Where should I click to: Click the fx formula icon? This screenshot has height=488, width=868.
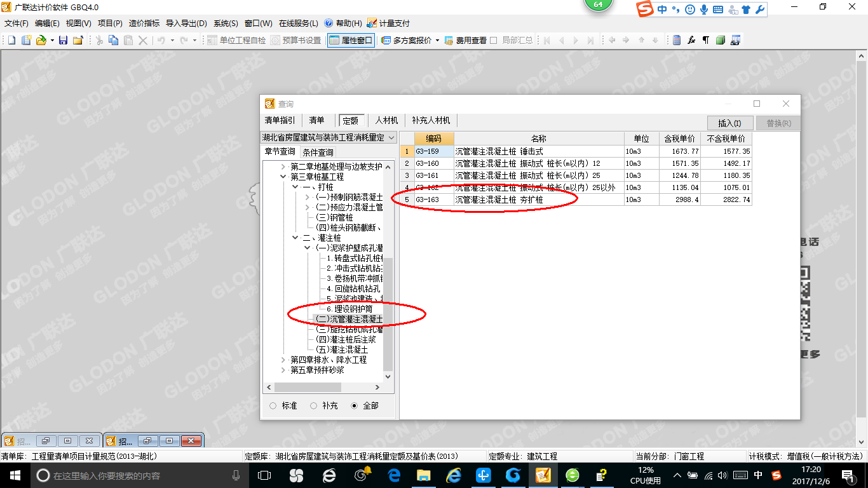[x=691, y=40]
